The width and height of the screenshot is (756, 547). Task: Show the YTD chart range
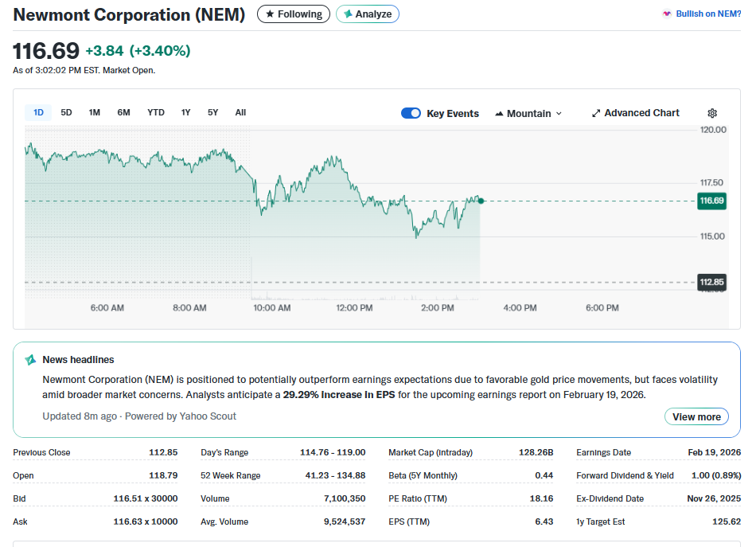[x=156, y=112]
